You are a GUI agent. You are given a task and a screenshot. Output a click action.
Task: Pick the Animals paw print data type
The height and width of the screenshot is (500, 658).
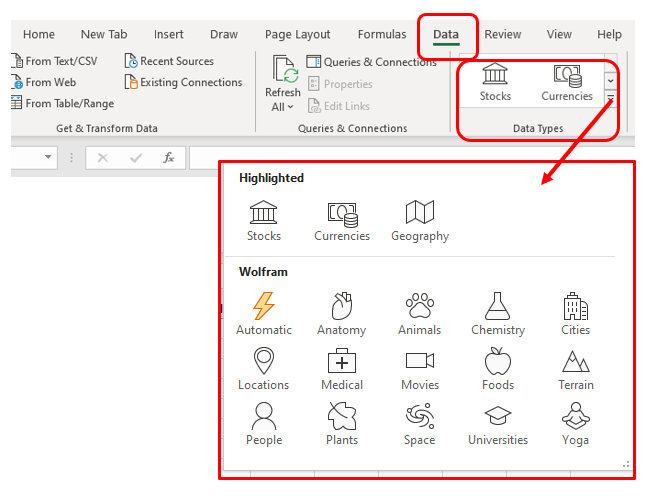pyautogui.click(x=420, y=314)
